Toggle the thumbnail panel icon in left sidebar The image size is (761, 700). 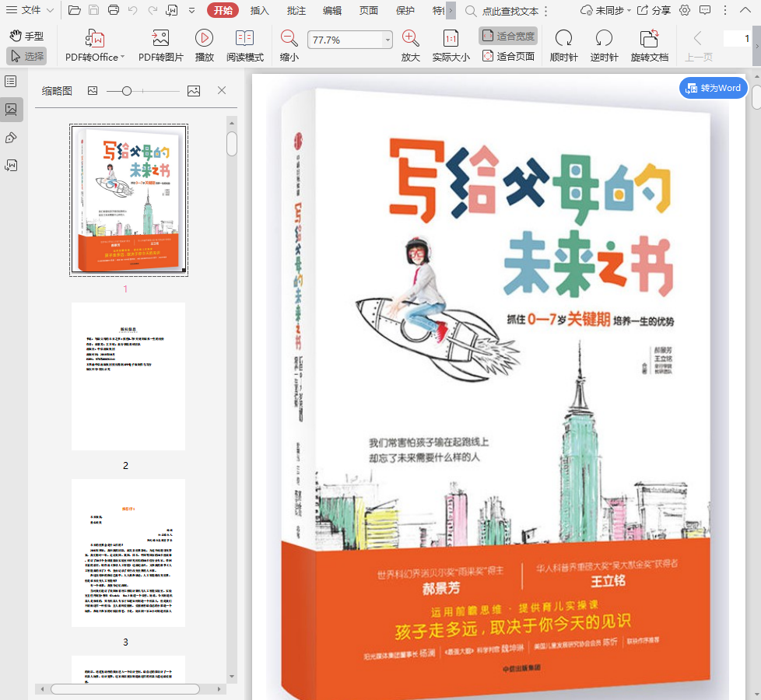click(11, 109)
